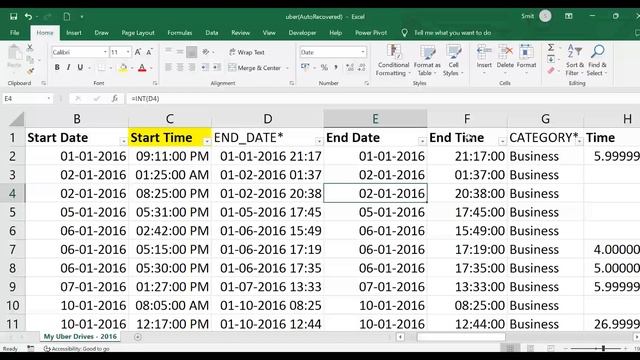
Task: Click the Select All corner triangle
Action: 17,119
